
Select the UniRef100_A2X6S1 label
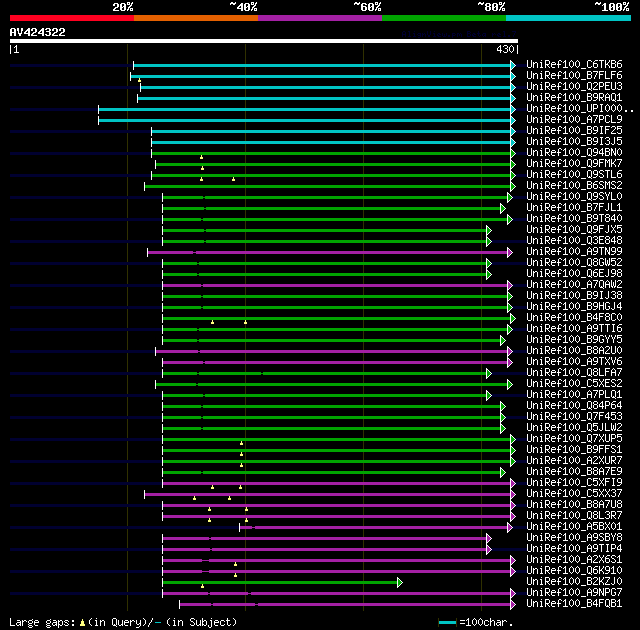pyautogui.click(x=574, y=560)
